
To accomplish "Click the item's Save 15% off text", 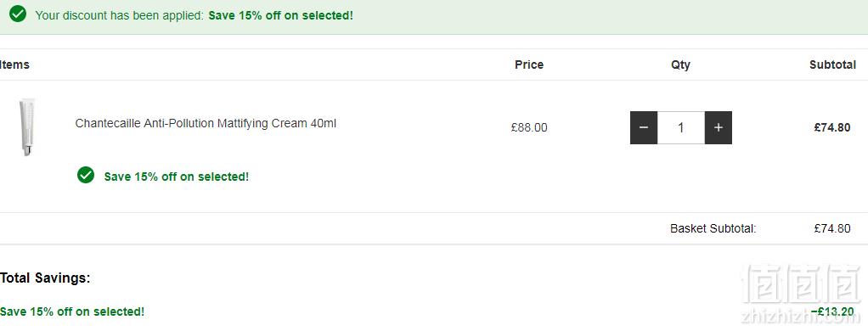I will [177, 177].
